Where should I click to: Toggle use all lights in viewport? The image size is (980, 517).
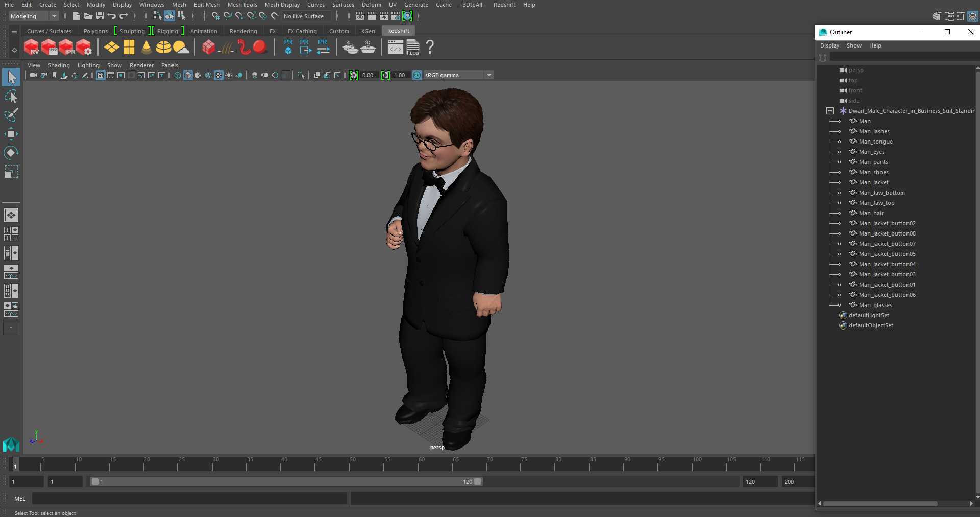229,76
